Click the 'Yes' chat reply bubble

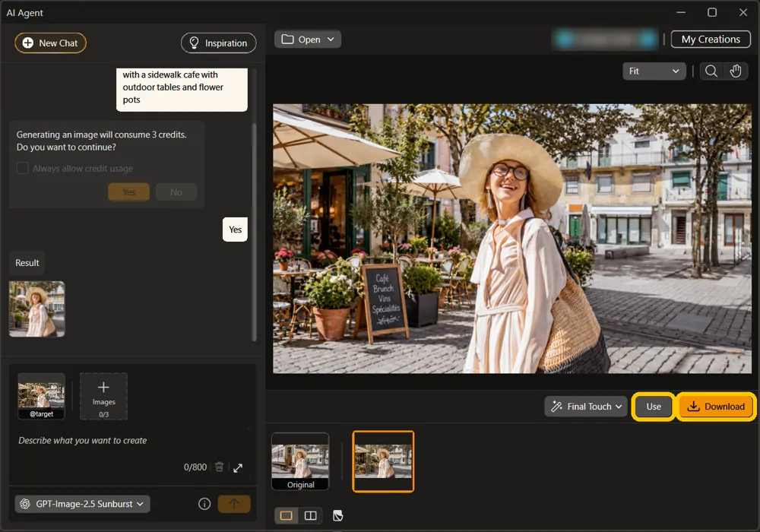(235, 230)
